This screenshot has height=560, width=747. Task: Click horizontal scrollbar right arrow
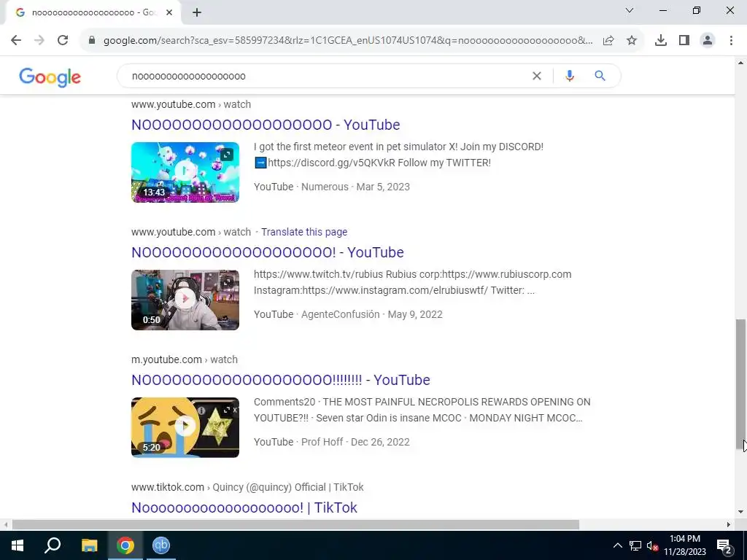click(x=729, y=525)
